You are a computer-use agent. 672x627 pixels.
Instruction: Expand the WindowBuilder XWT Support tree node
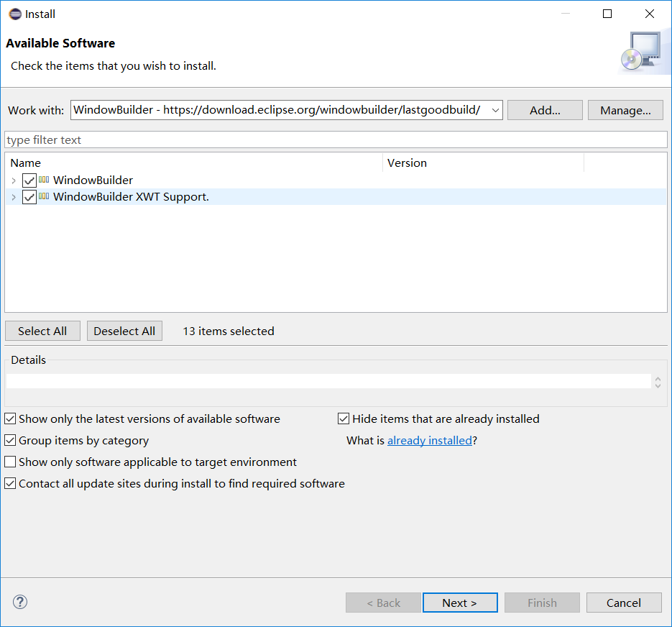(x=13, y=196)
